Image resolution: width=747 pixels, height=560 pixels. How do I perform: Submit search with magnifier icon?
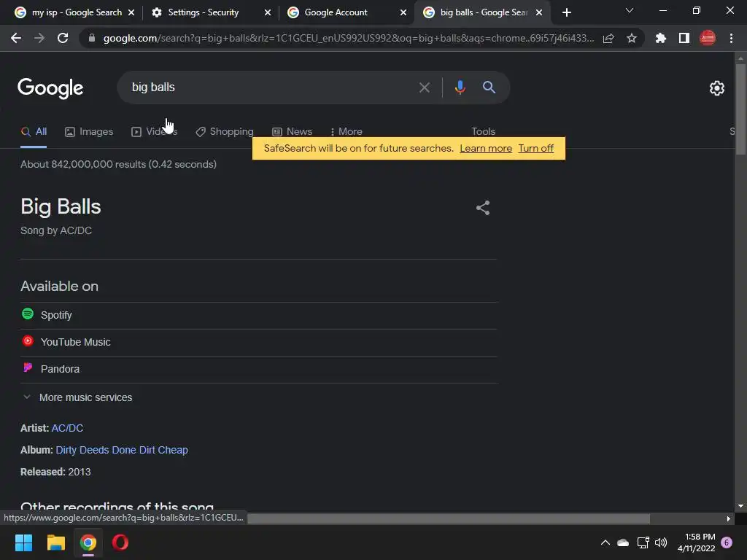tap(489, 87)
